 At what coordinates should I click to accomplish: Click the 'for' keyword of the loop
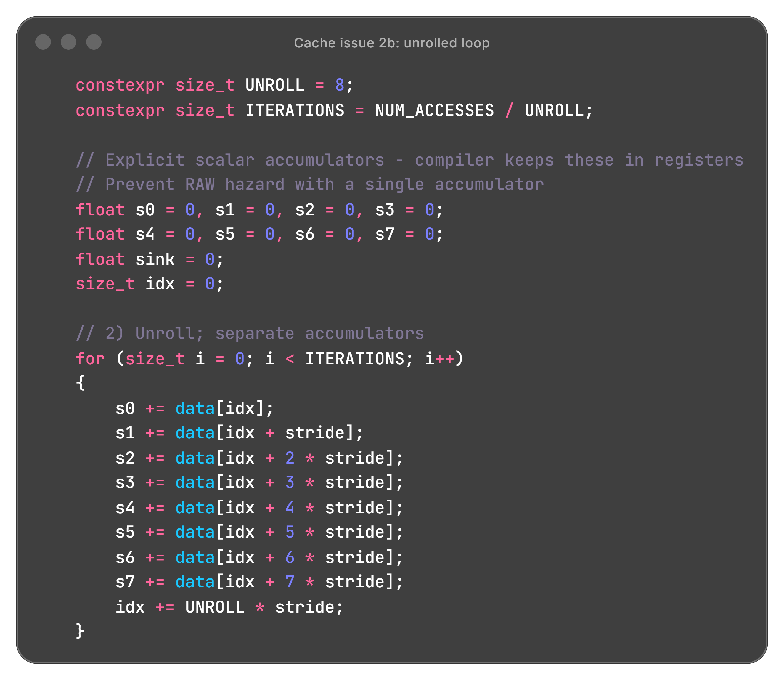(x=90, y=358)
